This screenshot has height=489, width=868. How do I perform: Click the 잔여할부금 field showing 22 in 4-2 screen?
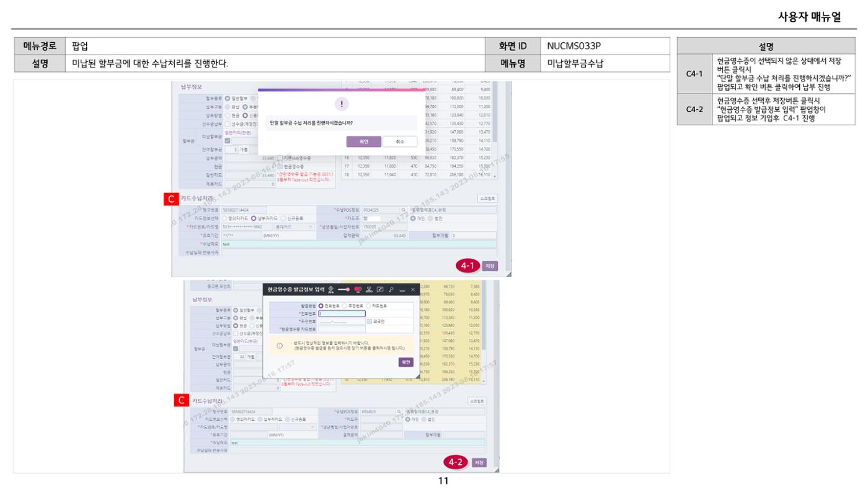[x=239, y=357]
